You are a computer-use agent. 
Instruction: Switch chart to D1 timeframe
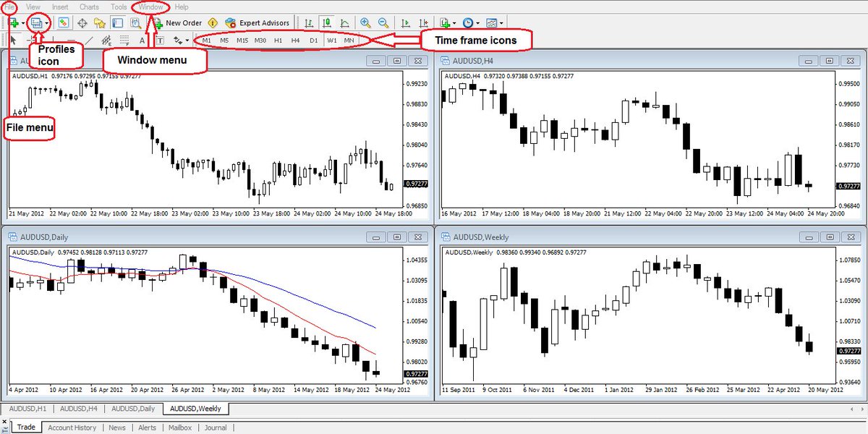(x=314, y=41)
